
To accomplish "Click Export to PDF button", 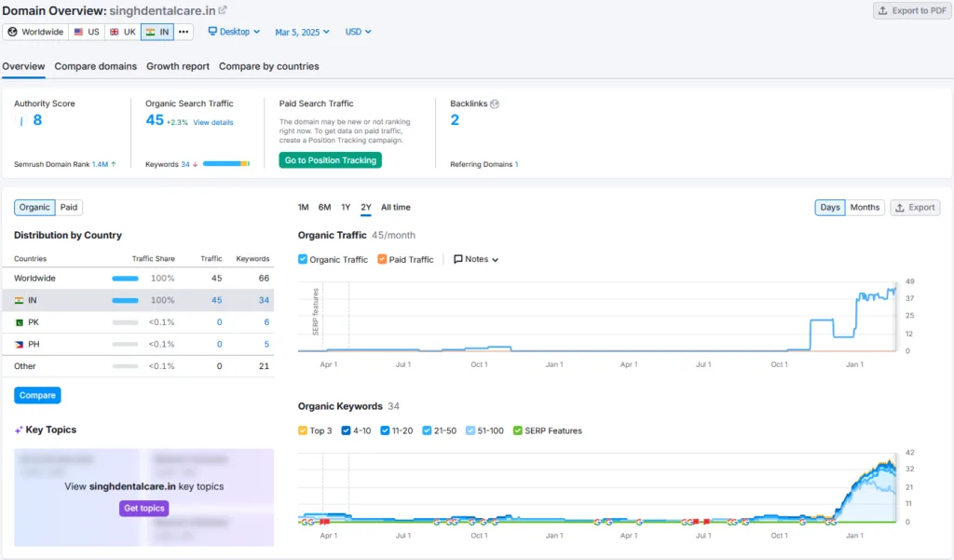I will point(912,11).
